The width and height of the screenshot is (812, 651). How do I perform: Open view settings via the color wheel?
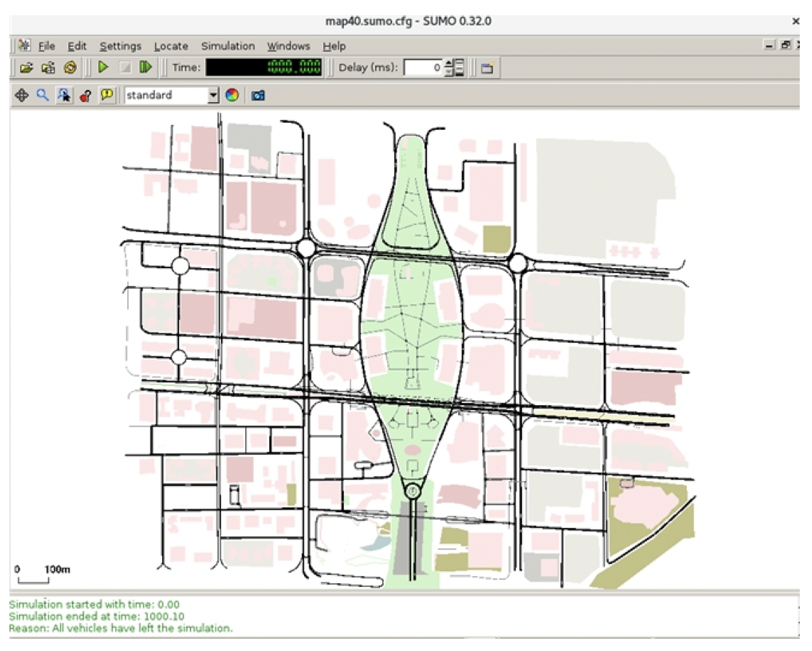[x=232, y=95]
